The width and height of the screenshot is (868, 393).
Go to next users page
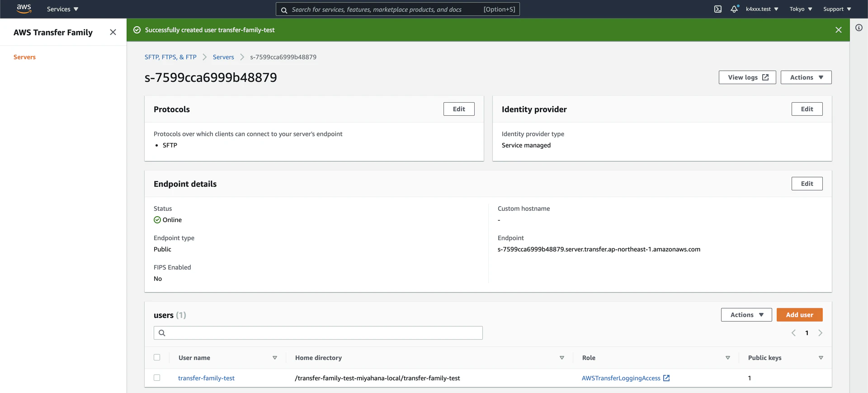(820, 333)
